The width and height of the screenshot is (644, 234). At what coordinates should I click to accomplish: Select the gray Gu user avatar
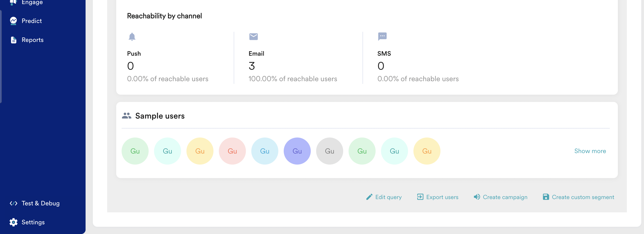click(x=329, y=151)
